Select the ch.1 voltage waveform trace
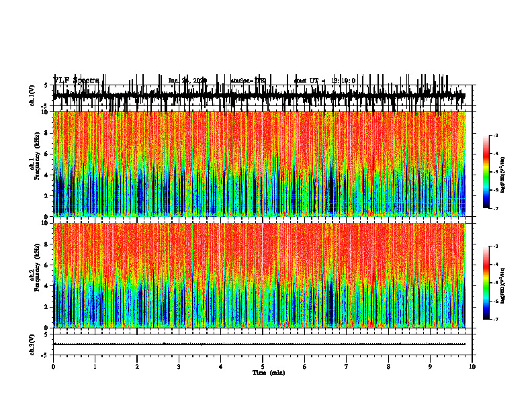Screen dimensions: 532x411 [259, 95]
